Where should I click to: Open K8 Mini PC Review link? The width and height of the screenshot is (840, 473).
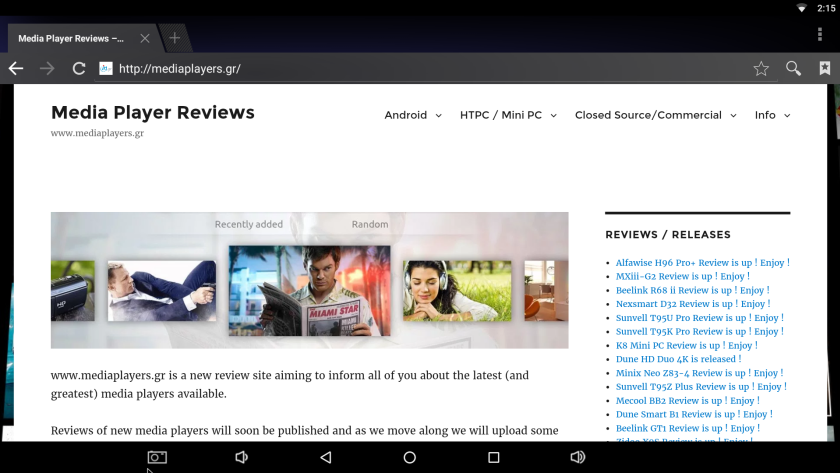[x=687, y=346]
